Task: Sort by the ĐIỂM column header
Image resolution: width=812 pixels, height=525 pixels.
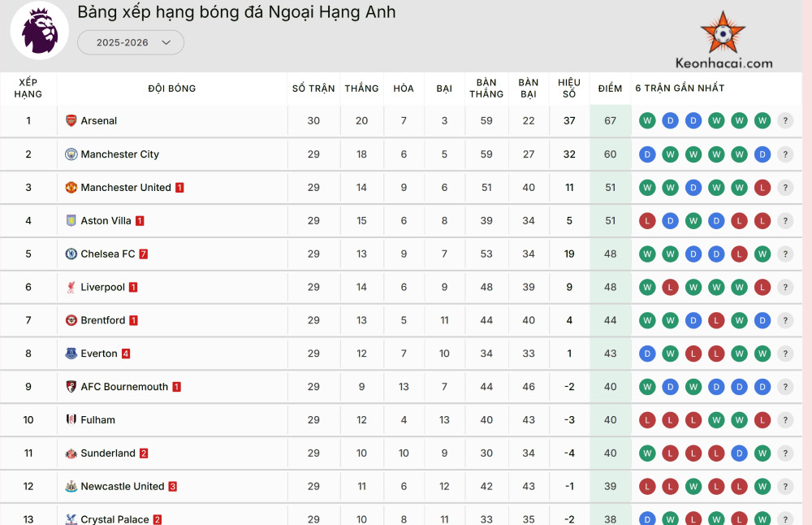Action: [x=610, y=89]
